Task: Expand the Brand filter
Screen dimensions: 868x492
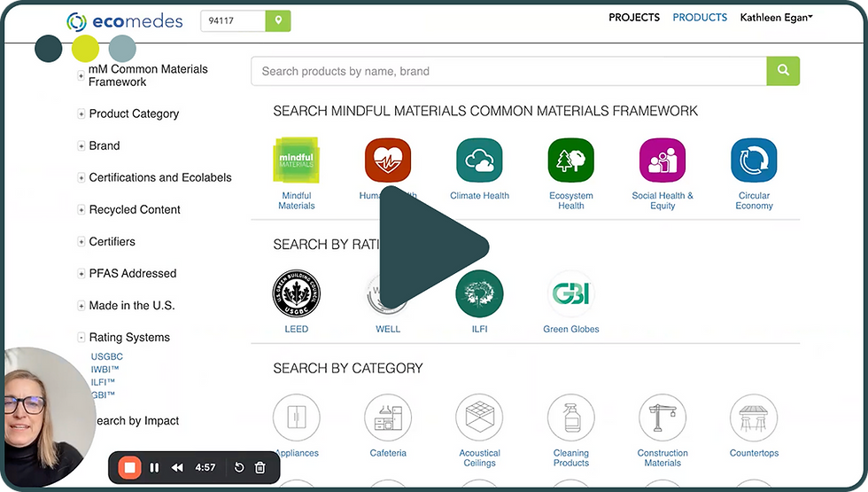Action: pyautogui.click(x=81, y=145)
